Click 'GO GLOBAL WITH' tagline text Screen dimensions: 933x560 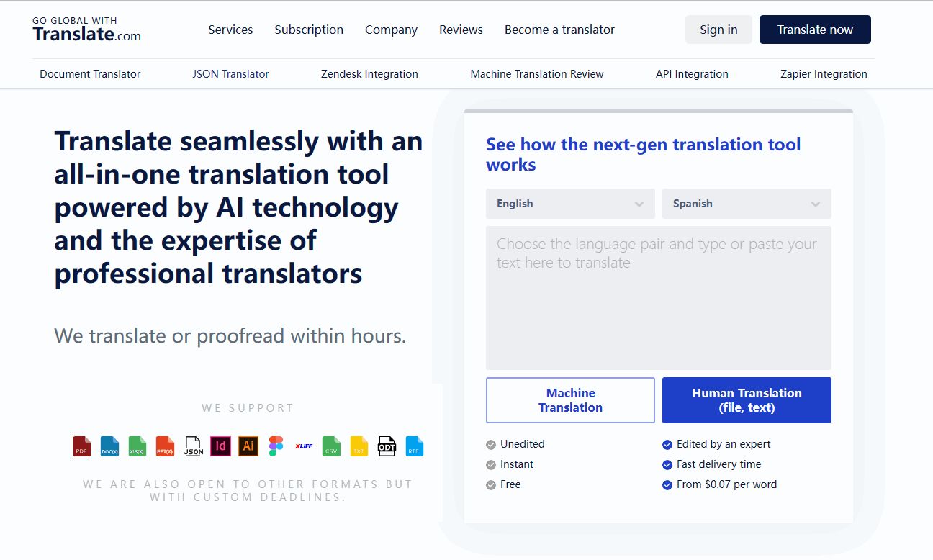(75, 20)
